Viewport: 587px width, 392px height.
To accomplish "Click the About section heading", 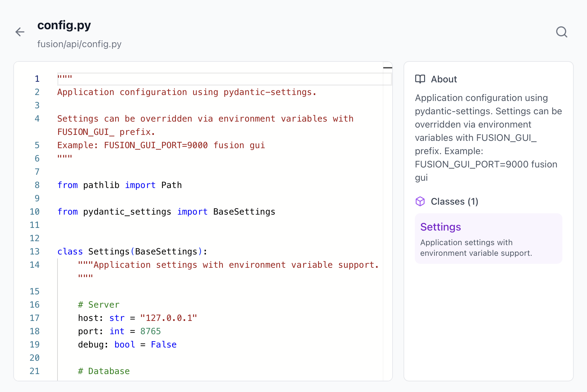I will [444, 79].
